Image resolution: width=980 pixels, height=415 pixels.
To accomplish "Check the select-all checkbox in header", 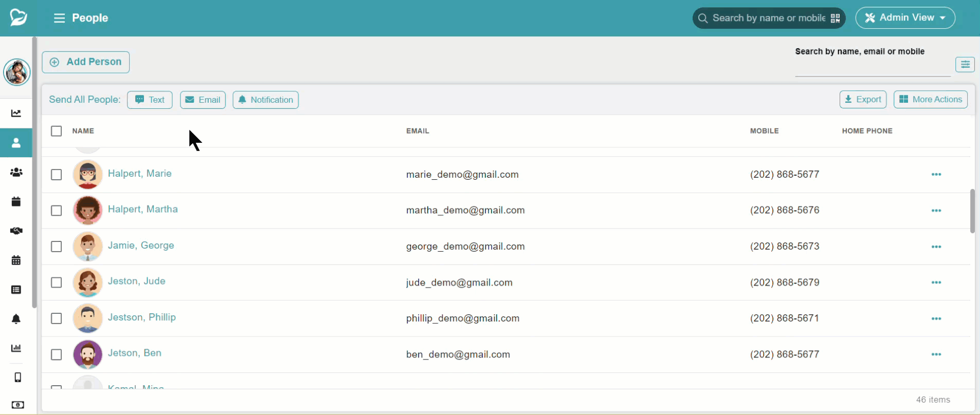I will pyautogui.click(x=57, y=131).
